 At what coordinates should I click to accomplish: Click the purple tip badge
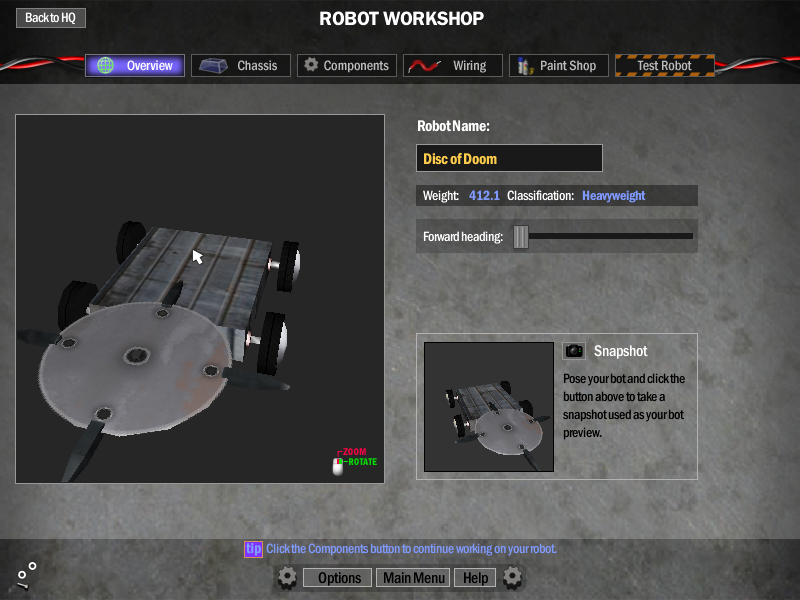coord(253,549)
